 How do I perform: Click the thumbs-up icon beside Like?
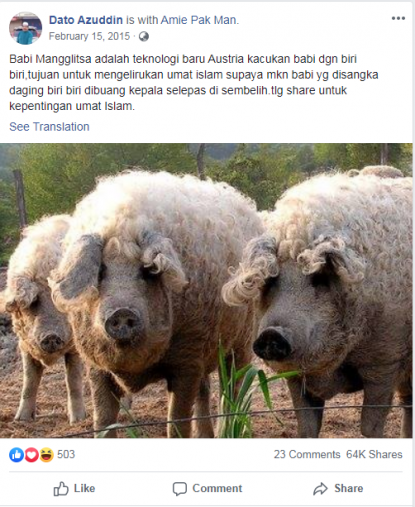point(61,489)
